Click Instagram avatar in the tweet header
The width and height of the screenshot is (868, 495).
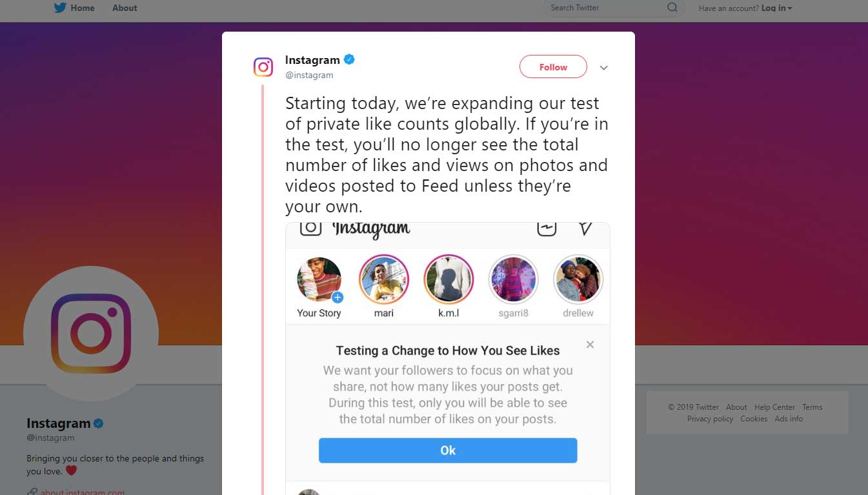(x=263, y=67)
